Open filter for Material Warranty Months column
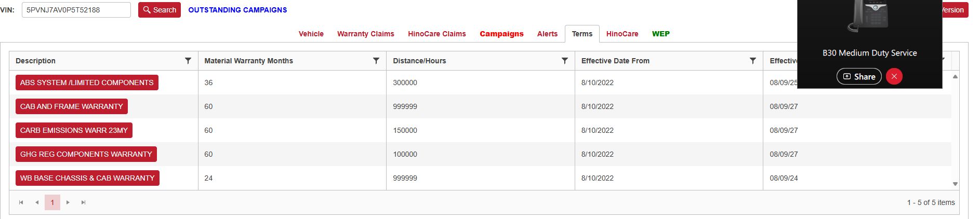The image size is (980, 219). click(376, 61)
